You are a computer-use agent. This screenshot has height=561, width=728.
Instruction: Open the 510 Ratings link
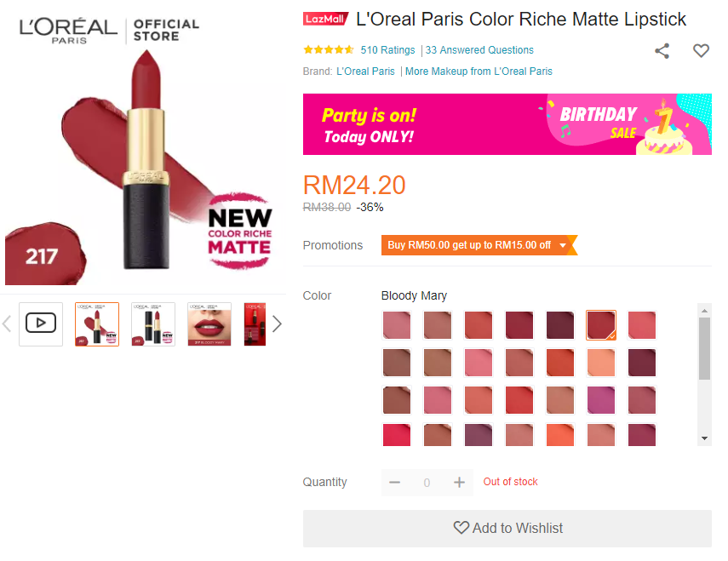(387, 50)
